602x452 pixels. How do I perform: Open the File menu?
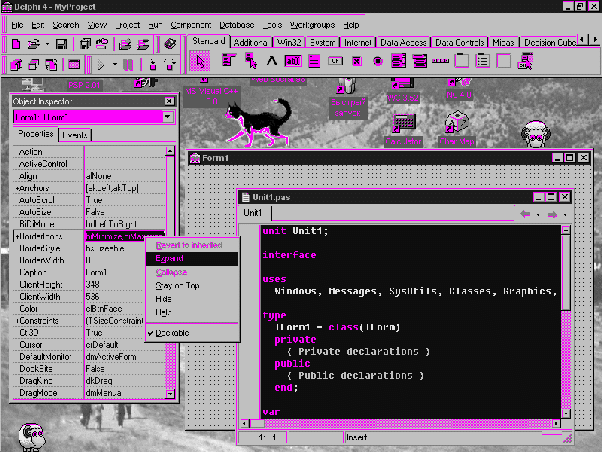(x=18, y=24)
